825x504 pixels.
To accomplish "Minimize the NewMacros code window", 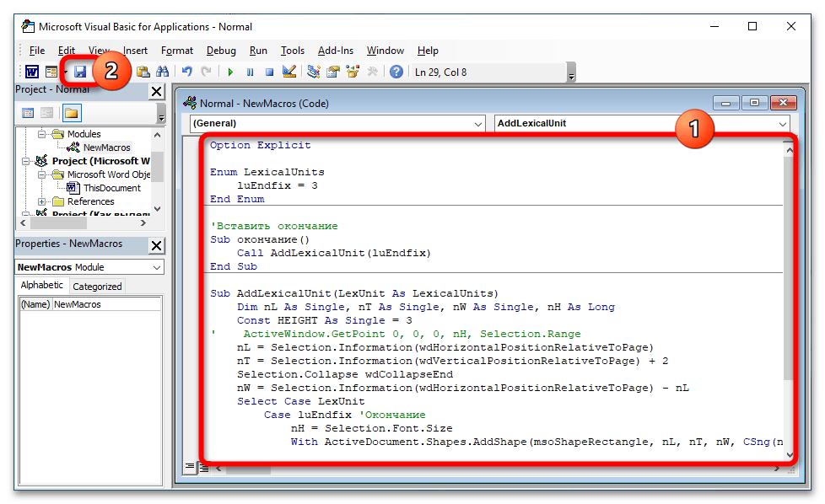I will (726, 103).
